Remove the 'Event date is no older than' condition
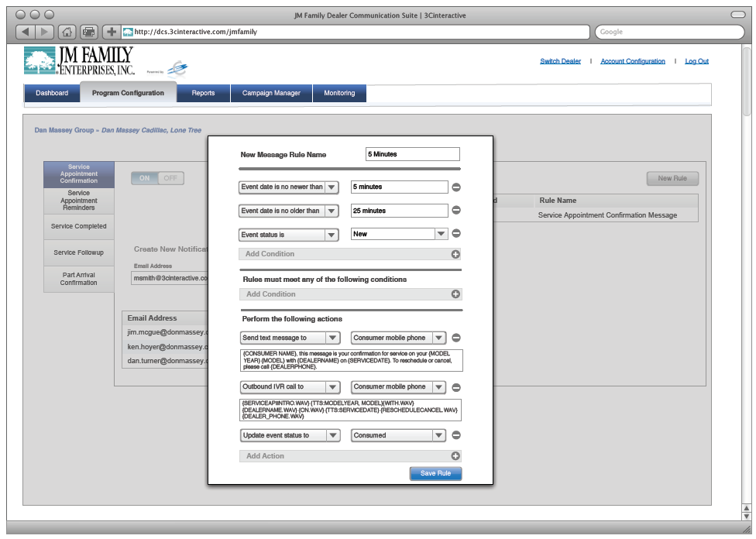756x539 pixels. pyautogui.click(x=456, y=210)
